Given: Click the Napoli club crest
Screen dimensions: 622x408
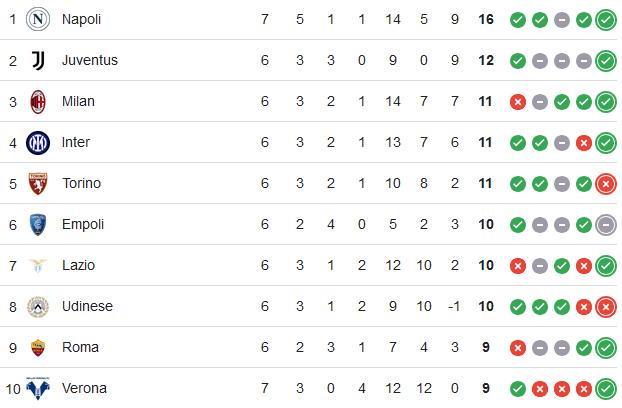Looking at the screenshot, I should (38, 19).
